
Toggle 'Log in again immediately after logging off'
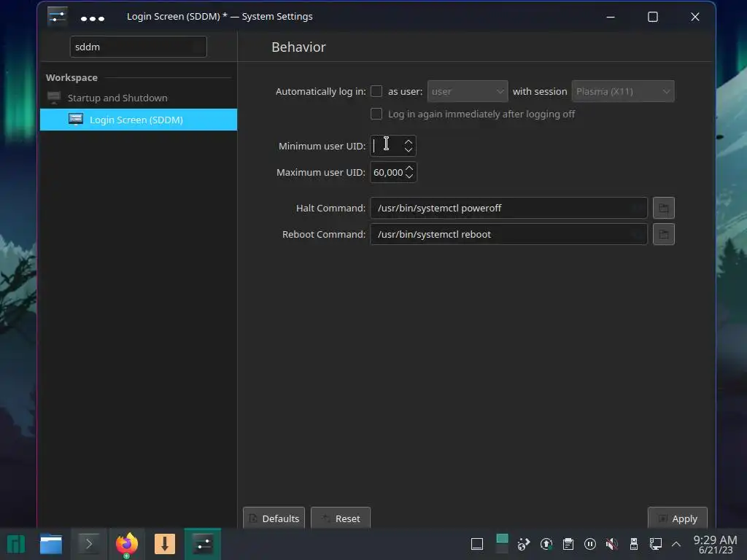[x=376, y=114]
